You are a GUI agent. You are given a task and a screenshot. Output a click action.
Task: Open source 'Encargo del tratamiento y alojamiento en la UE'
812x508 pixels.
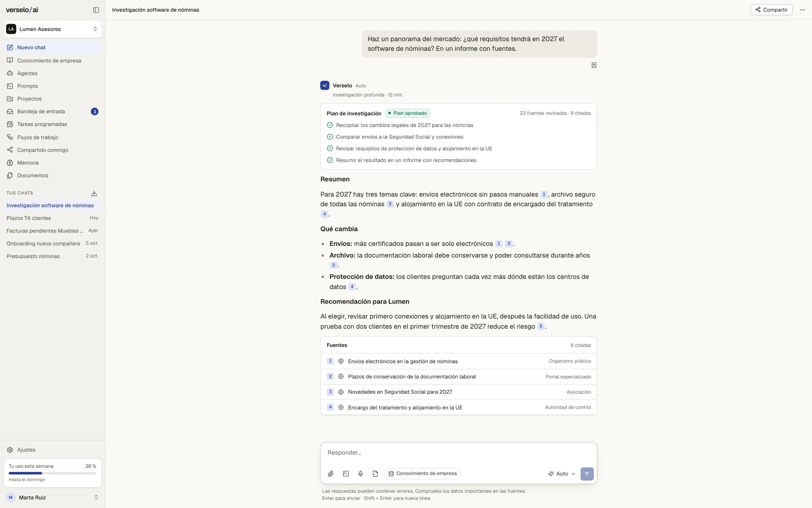(x=459, y=407)
